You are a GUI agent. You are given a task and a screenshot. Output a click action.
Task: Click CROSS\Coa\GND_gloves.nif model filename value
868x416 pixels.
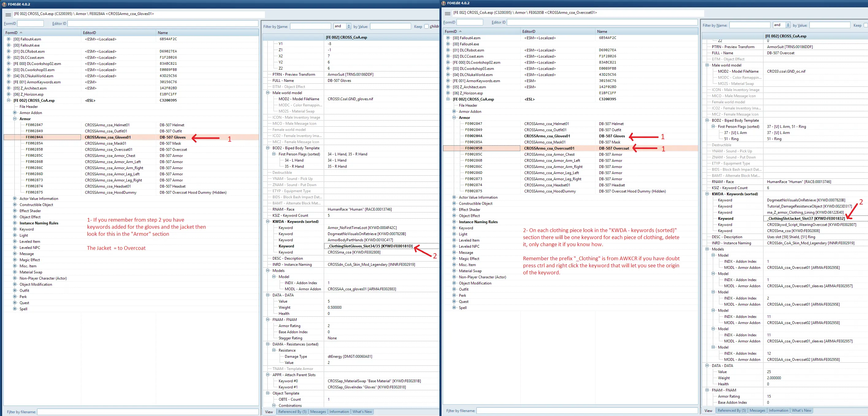click(x=350, y=99)
